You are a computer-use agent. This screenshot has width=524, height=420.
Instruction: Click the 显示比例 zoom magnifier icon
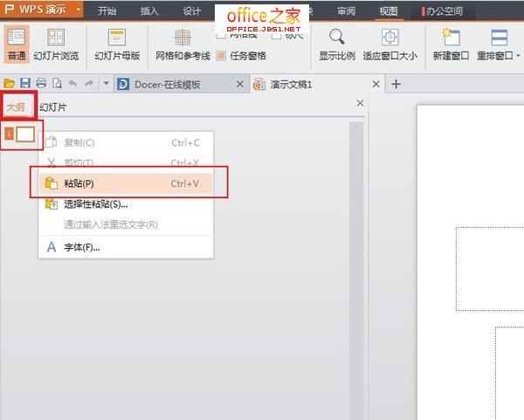[338, 37]
